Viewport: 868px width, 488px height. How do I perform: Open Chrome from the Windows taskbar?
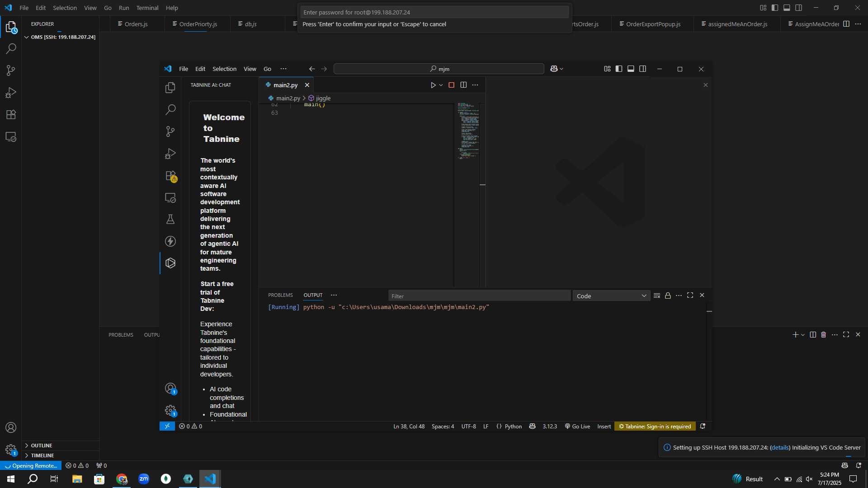click(122, 479)
